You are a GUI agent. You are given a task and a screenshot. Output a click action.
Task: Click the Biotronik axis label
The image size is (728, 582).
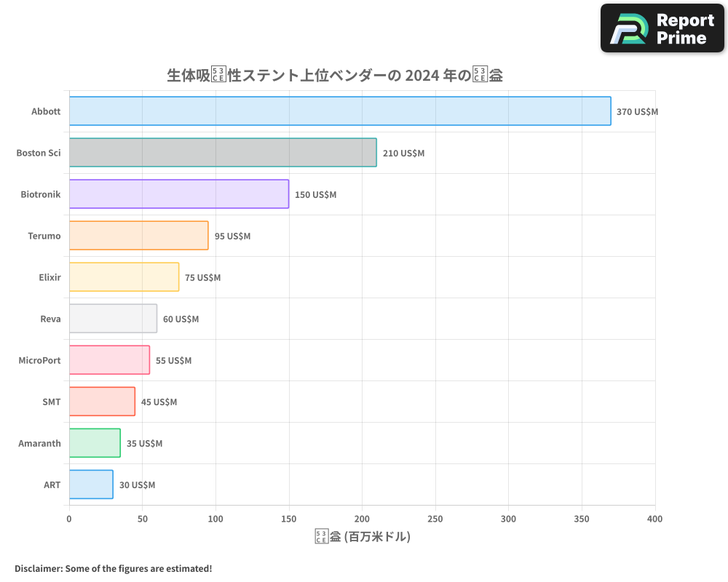(39, 194)
